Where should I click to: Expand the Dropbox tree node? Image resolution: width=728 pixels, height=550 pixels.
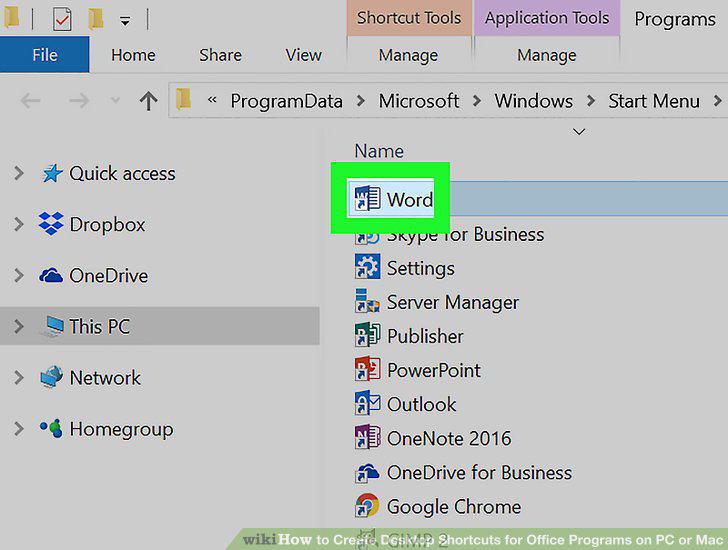click(x=19, y=224)
